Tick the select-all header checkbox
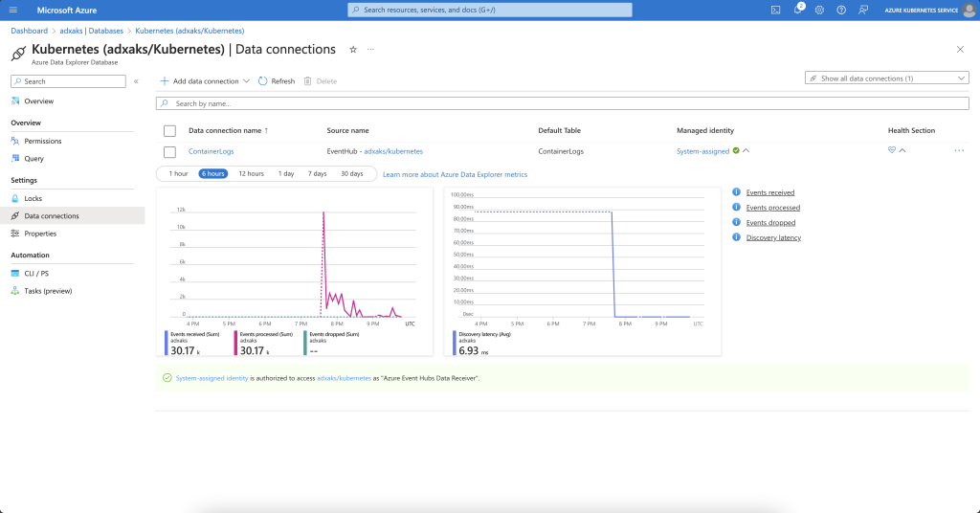This screenshot has height=513, width=980. coord(169,130)
